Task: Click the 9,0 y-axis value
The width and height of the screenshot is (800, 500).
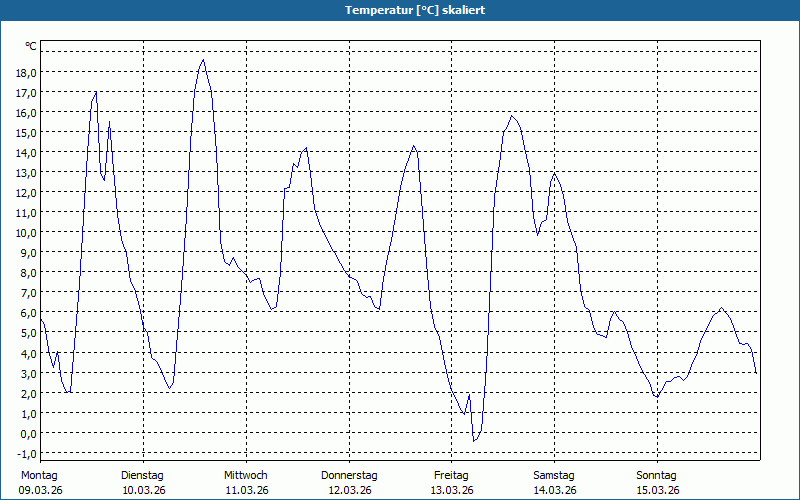Action: (29, 253)
